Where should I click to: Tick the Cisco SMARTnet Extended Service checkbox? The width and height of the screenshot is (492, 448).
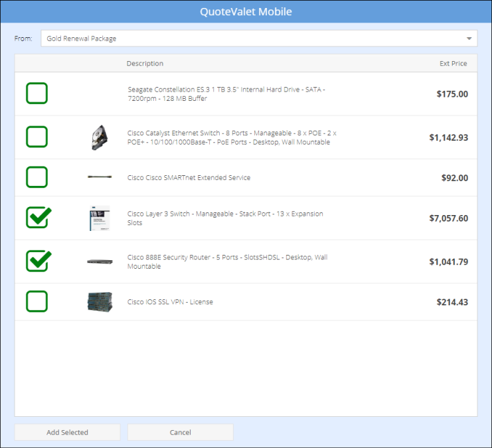click(37, 177)
